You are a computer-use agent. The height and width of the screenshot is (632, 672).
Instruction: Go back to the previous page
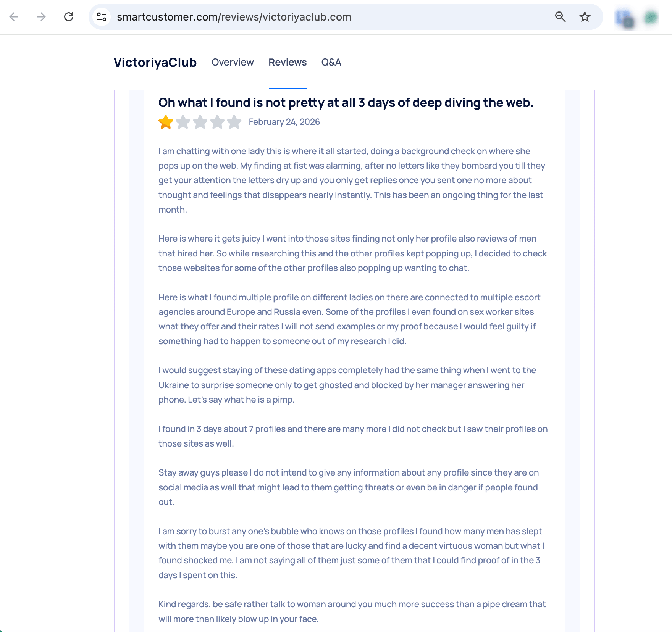tap(14, 17)
